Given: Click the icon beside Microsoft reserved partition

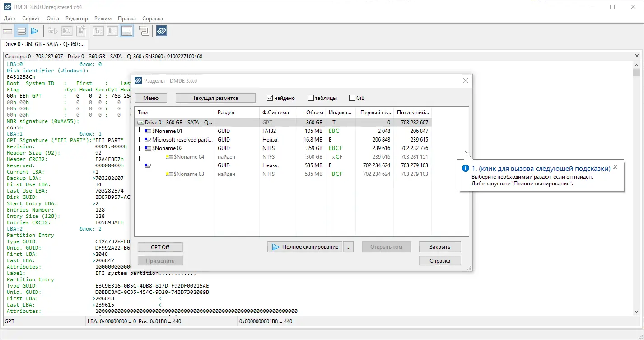Looking at the screenshot, I should pos(148,140).
